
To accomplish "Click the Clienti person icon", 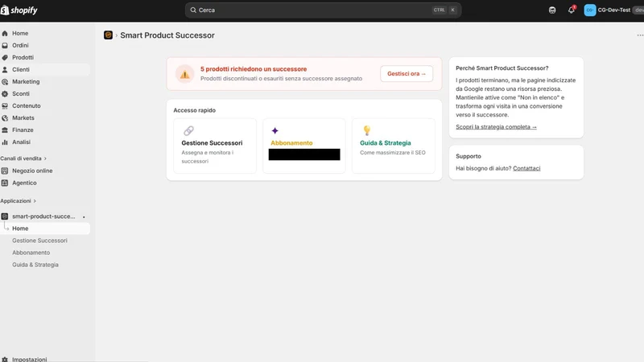I will pyautogui.click(x=5, y=70).
